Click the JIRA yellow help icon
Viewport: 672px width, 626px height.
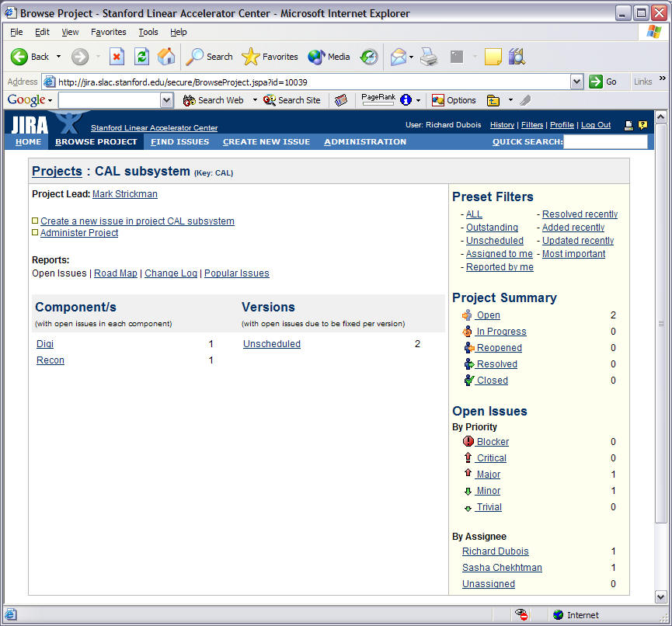(642, 125)
